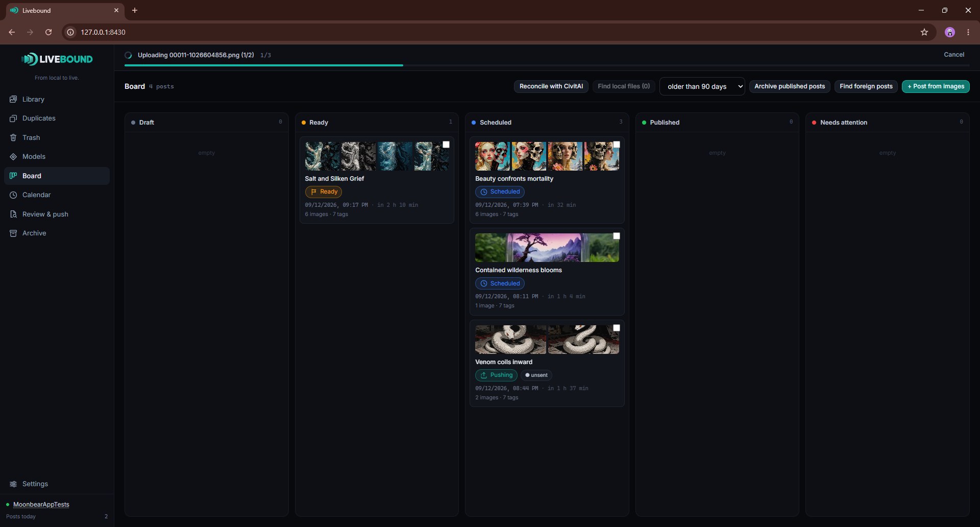980x527 pixels.
Task: Open the MoonbearAppTests account link
Action: (x=41, y=505)
